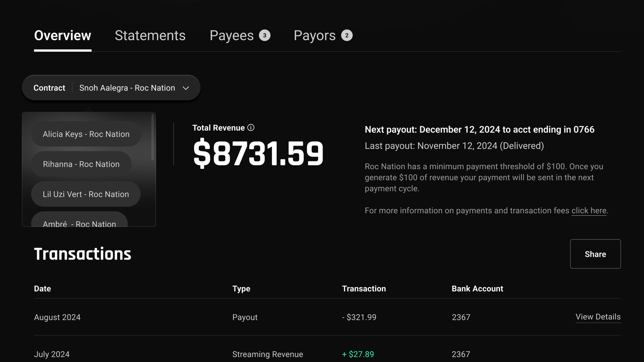
Task: Open the Statements tab
Action: (x=150, y=35)
